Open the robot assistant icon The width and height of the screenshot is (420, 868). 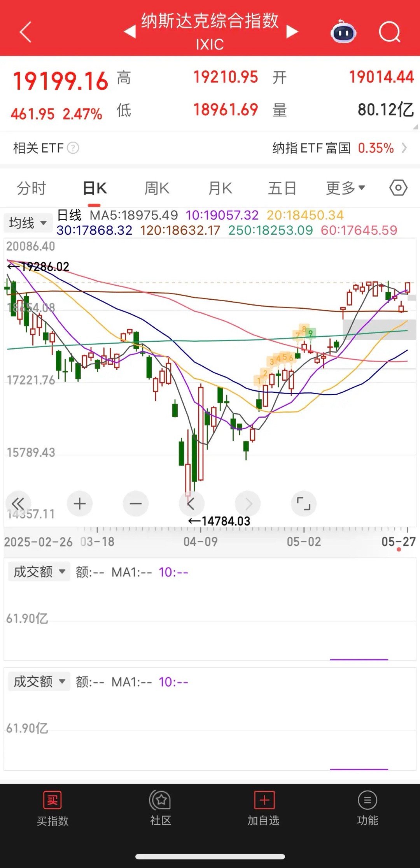343,32
